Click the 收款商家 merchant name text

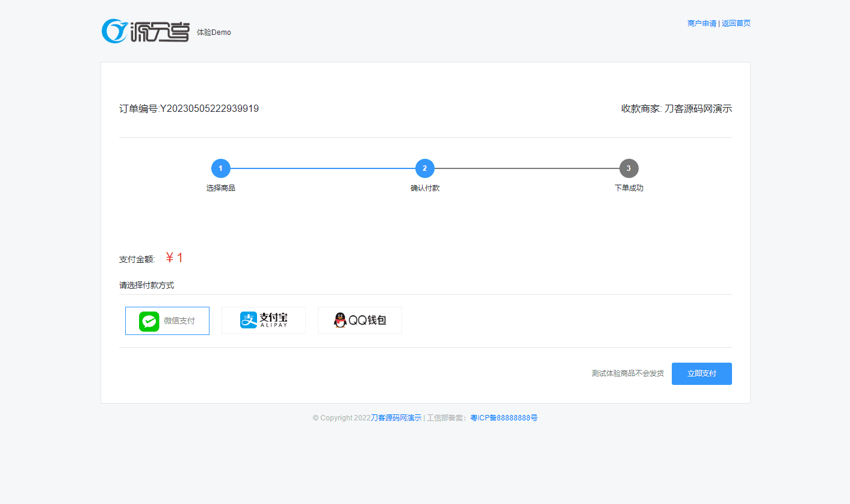676,109
